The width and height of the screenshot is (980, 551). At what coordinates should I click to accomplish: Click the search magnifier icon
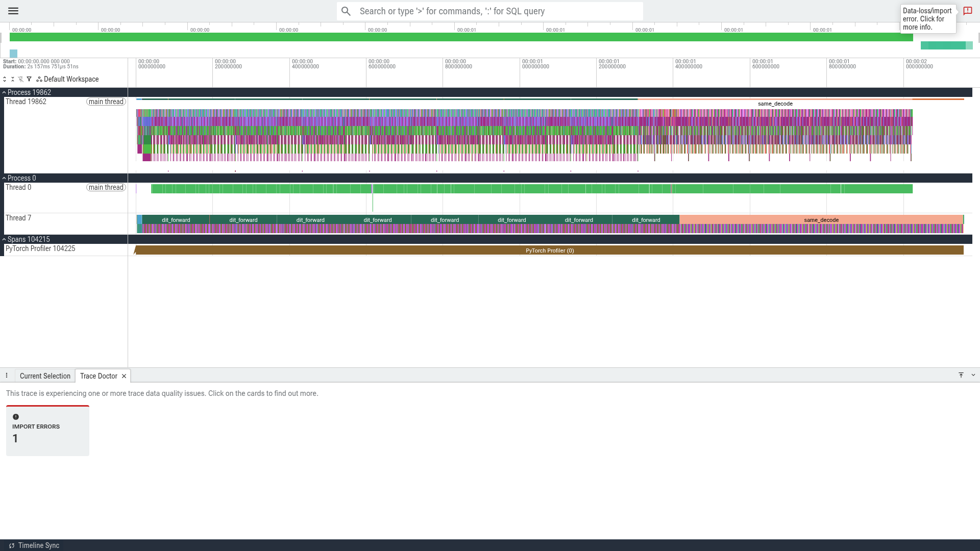coord(346,11)
